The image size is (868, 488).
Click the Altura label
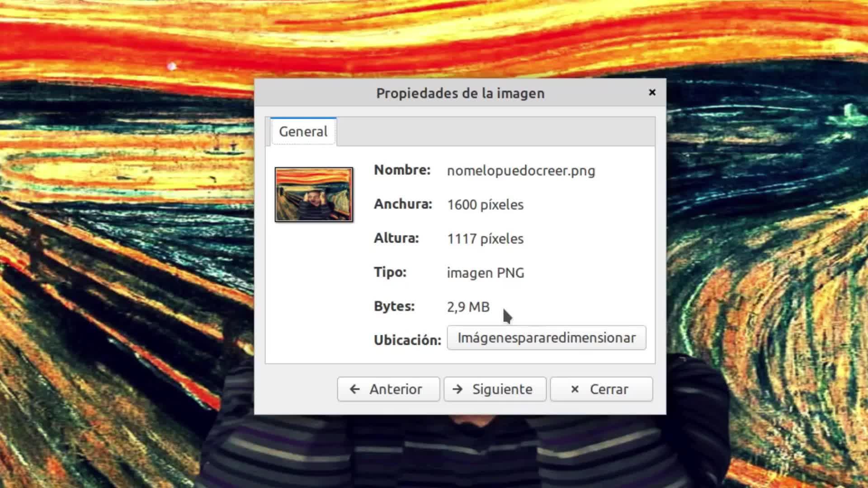(396, 238)
